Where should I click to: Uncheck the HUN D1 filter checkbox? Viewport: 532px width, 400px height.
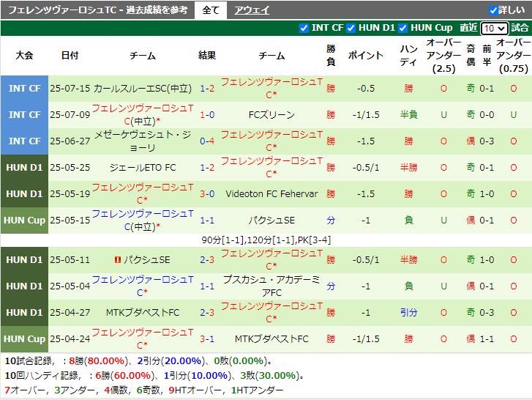(x=351, y=28)
